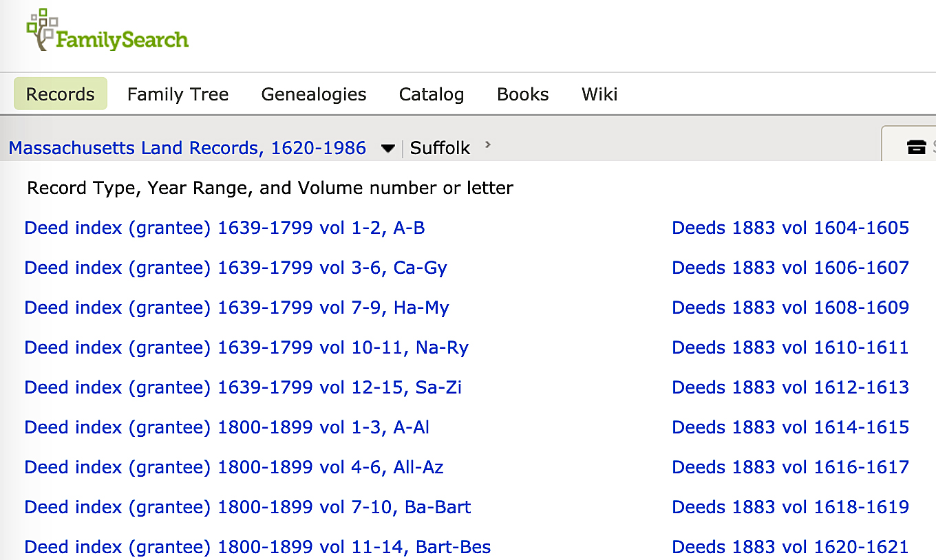Open the Genealogies section
This screenshot has height=560, width=936.
313,94
